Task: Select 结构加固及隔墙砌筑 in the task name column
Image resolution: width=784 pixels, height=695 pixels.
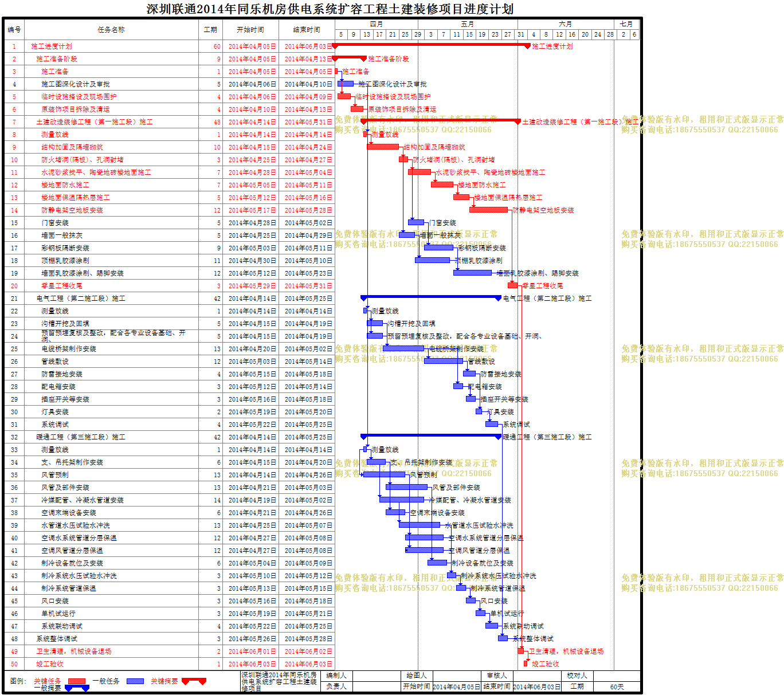Action: 72,147
